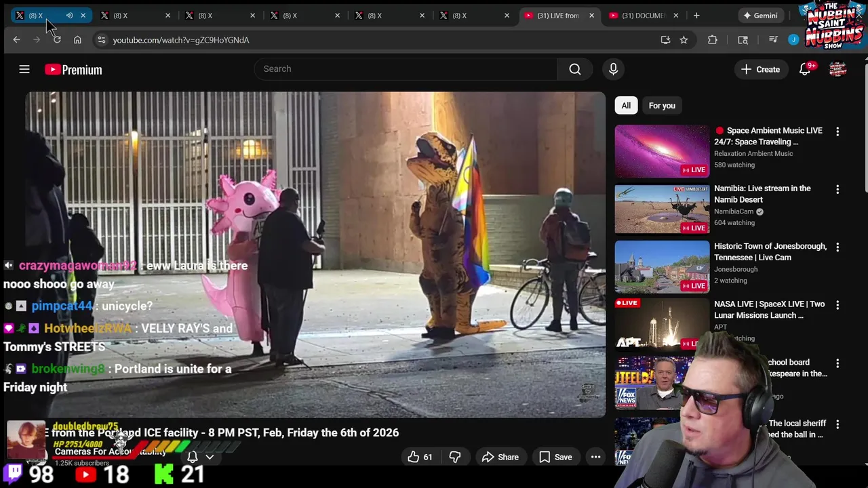Image resolution: width=868 pixels, height=488 pixels.
Task: Mute the first X tab audio icon
Action: tap(69, 15)
